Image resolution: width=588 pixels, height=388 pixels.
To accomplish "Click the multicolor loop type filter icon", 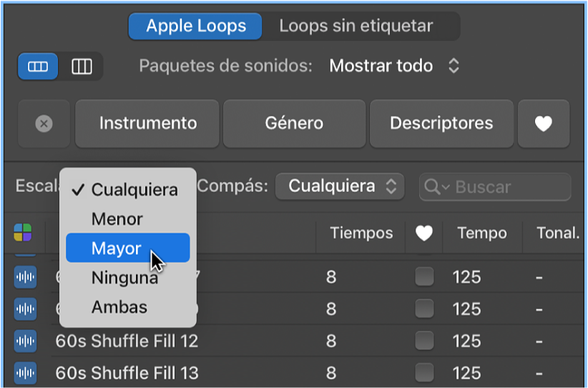I will 23,233.
